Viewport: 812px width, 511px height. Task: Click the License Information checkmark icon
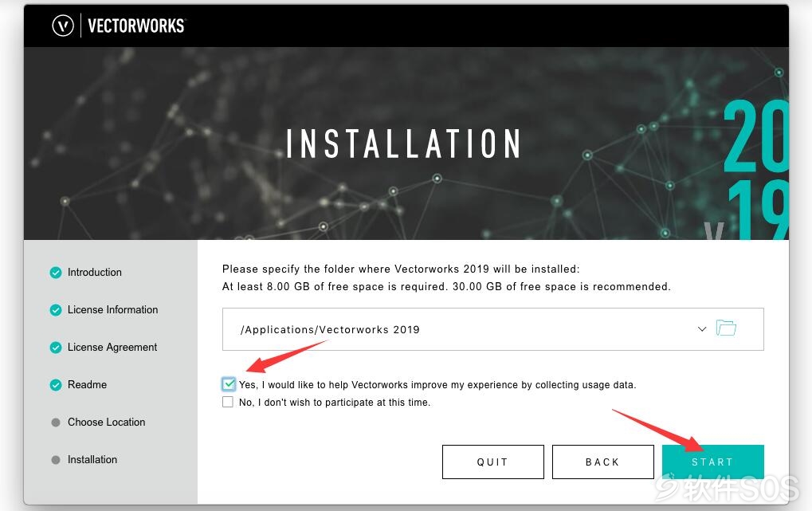[56, 310]
